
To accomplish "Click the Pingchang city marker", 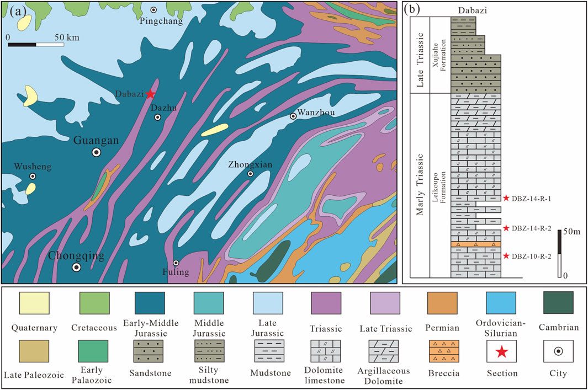I will click(x=154, y=10).
